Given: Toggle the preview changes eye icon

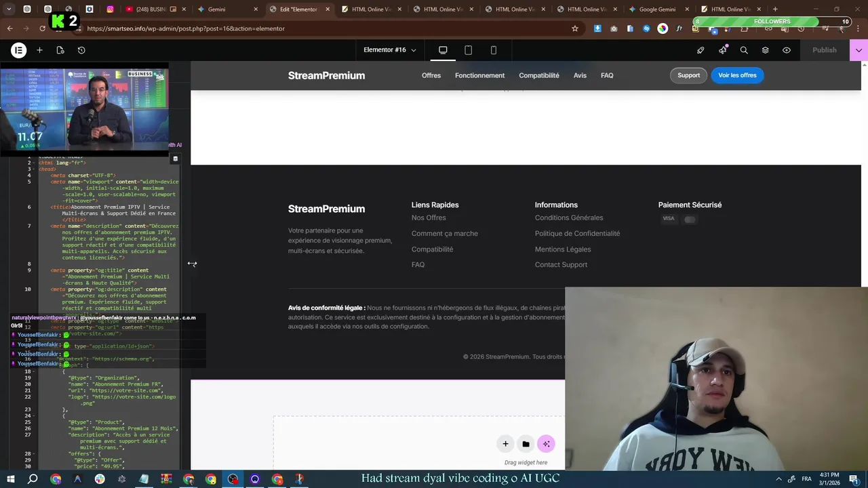Looking at the screenshot, I should tap(787, 50).
